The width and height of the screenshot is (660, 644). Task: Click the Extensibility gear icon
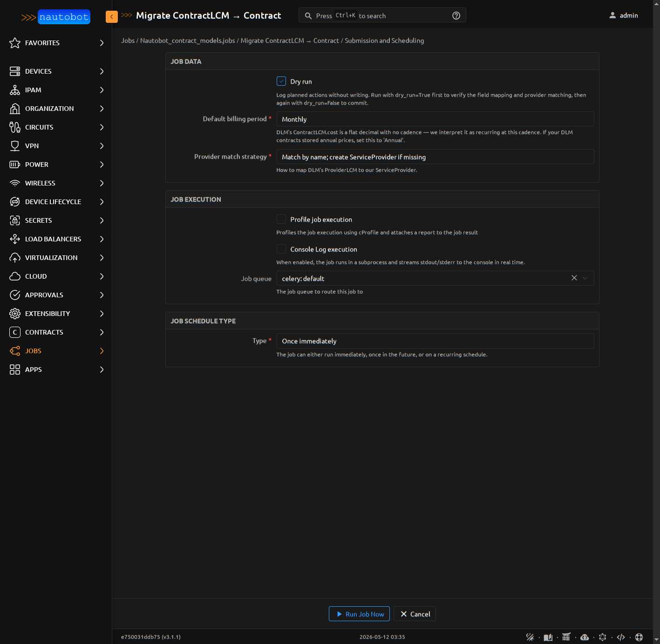pyautogui.click(x=15, y=314)
